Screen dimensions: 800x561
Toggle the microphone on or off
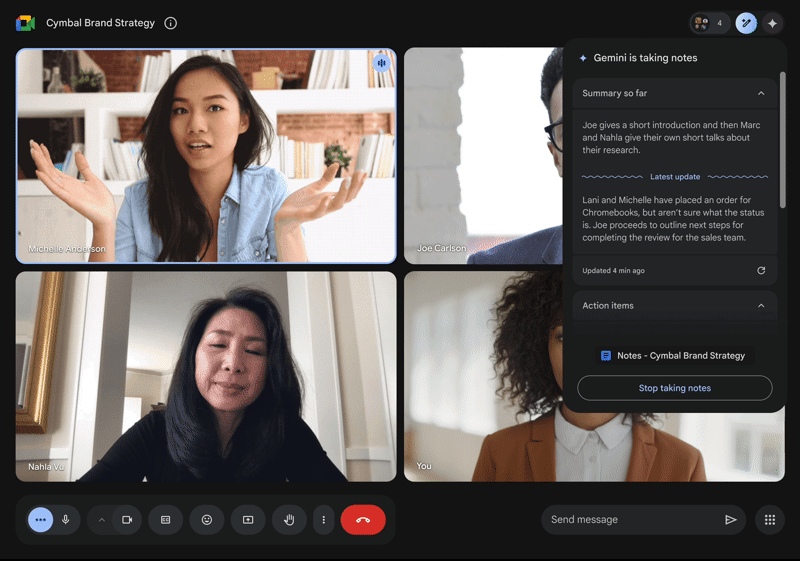tap(66, 520)
